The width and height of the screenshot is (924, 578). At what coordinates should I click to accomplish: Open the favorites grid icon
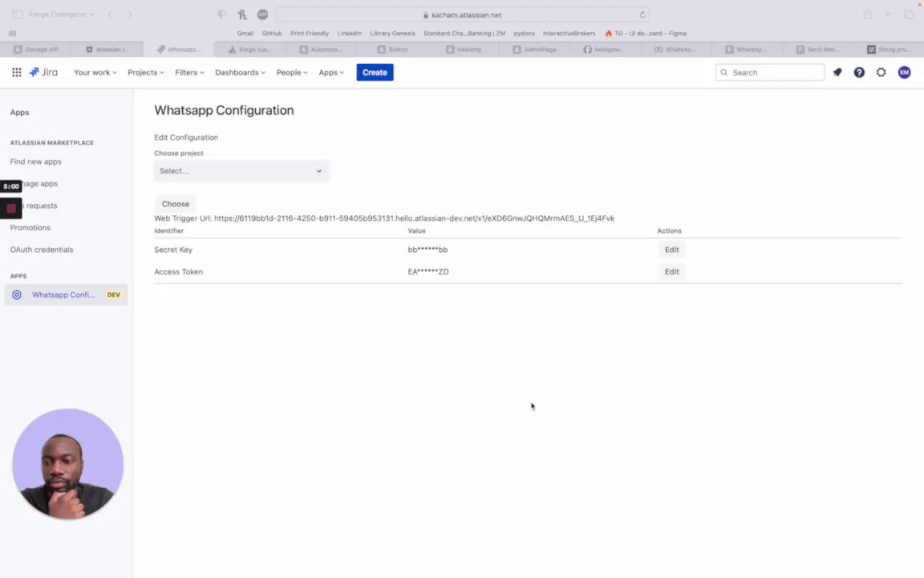pyautogui.click(x=12, y=33)
